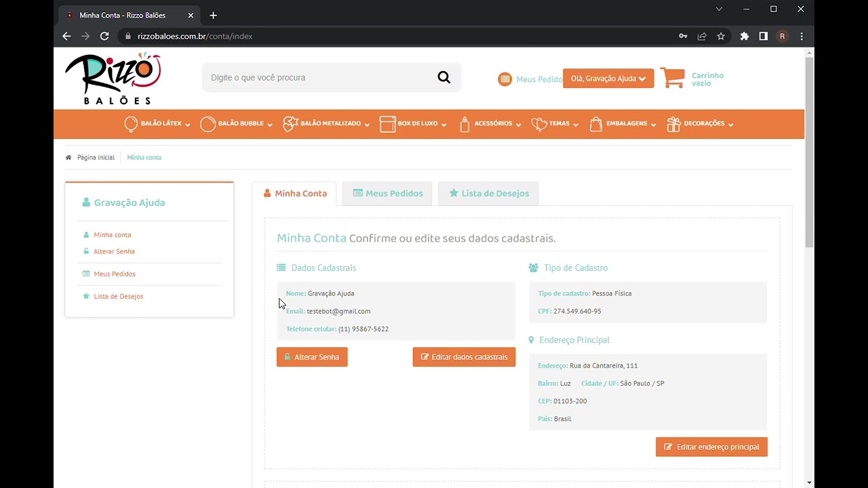Screen dimensions: 868x488
Task: Expand the Balão Bubble menu
Action: click(270, 125)
